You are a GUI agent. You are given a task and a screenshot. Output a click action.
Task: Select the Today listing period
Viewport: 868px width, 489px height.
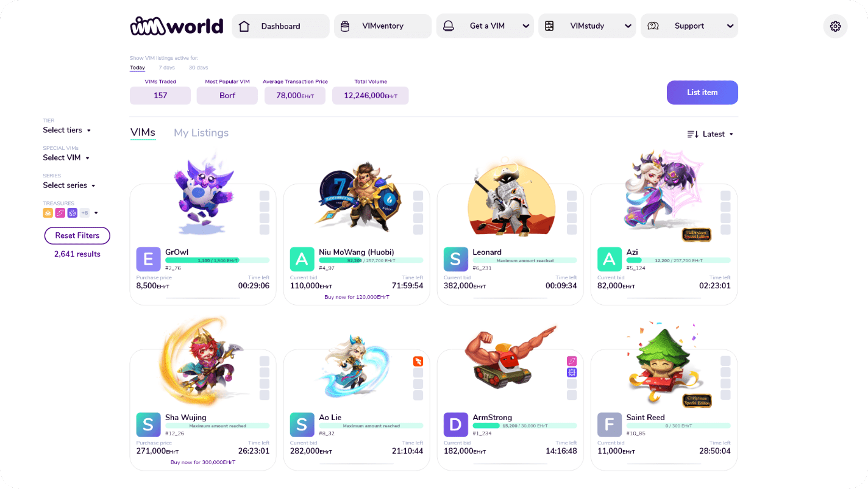pyautogui.click(x=137, y=68)
